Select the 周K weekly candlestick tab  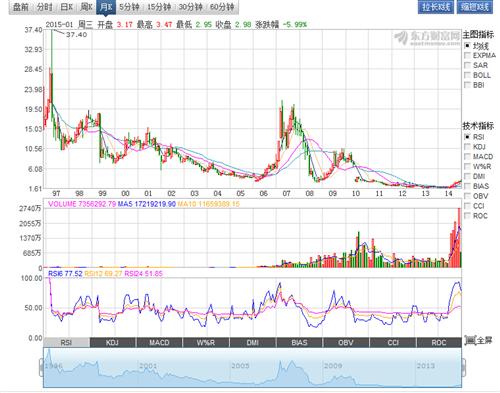(x=86, y=7)
